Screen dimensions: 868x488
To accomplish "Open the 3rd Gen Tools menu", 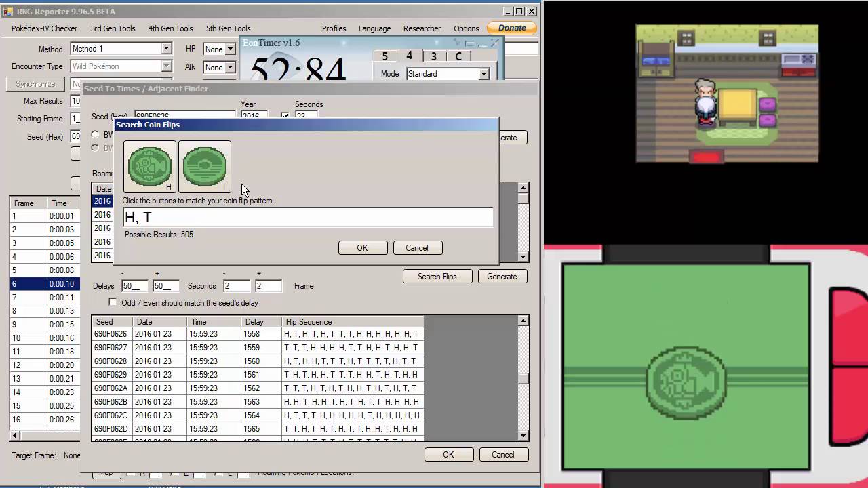I will click(x=113, y=28).
